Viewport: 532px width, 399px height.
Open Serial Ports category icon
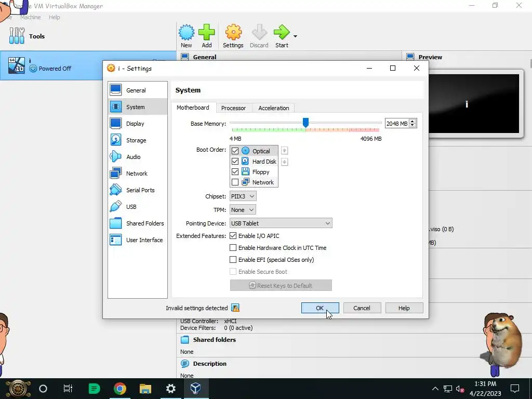pos(116,190)
